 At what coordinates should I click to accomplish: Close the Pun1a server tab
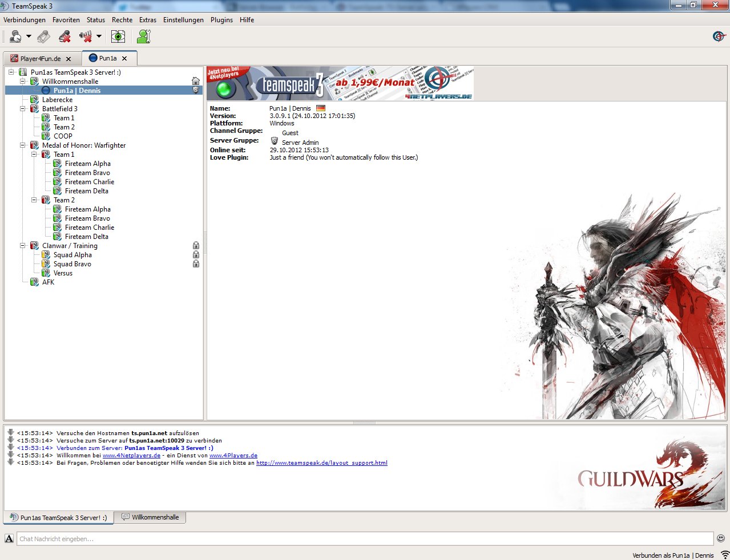pos(124,58)
